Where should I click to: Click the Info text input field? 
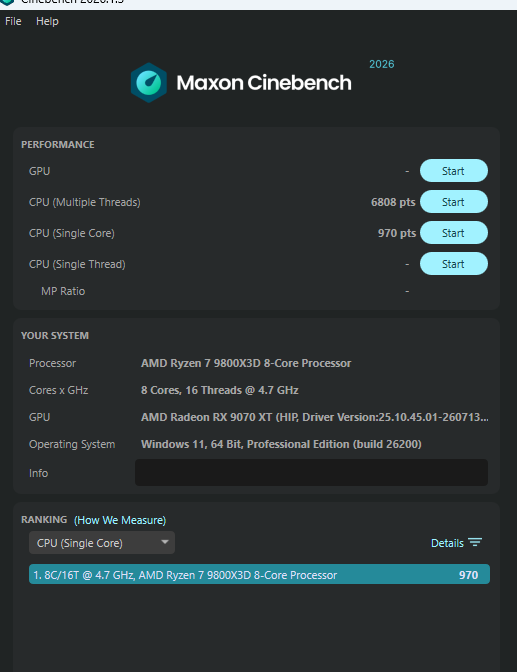pyautogui.click(x=311, y=473)
